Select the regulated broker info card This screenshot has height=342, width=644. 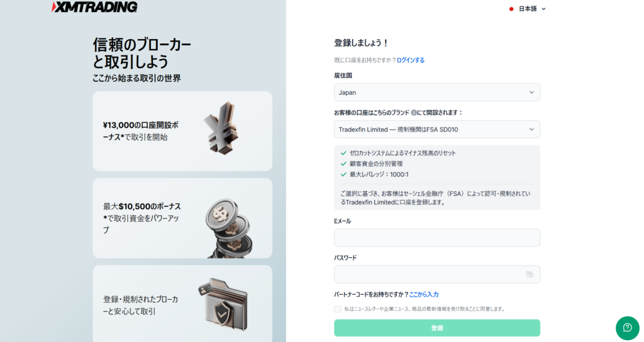pyautogui.click(x=182, y=304)
